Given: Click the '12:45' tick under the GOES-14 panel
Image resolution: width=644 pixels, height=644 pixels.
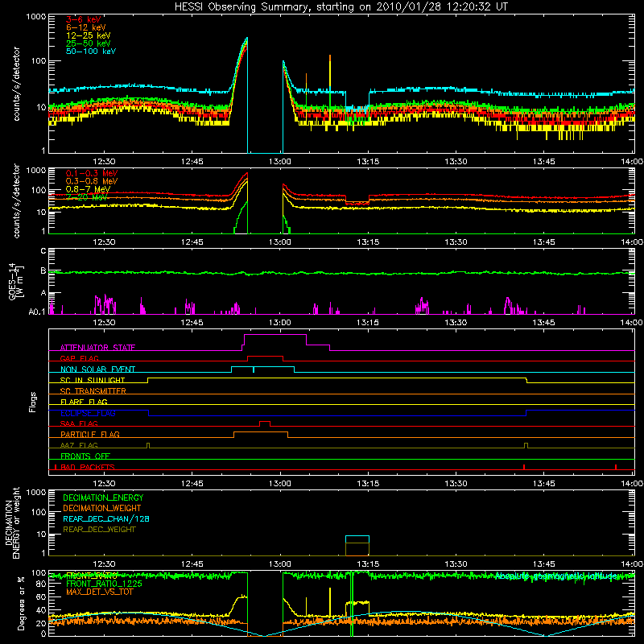Looking at the screenshot, I should [192, 322].
